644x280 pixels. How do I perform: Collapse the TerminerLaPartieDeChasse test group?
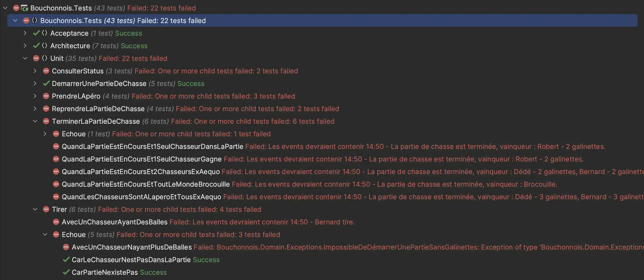coord(35,121)
